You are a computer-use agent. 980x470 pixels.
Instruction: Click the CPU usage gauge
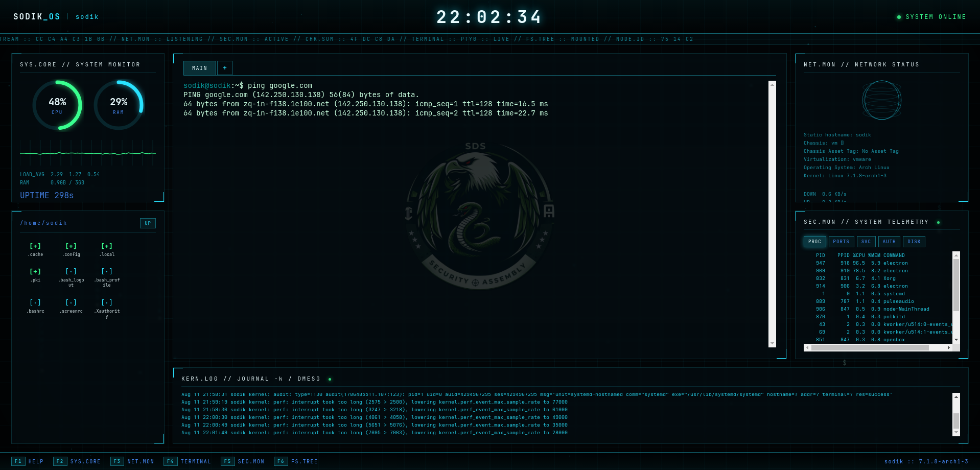click(57, 105)
